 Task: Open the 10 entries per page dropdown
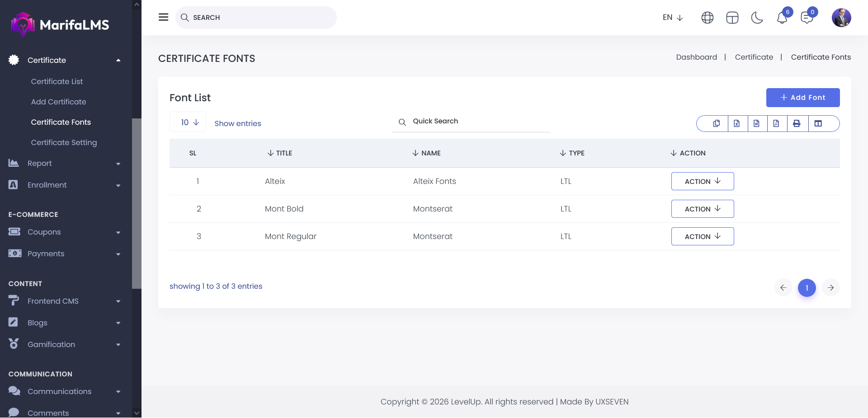(188, 122)
